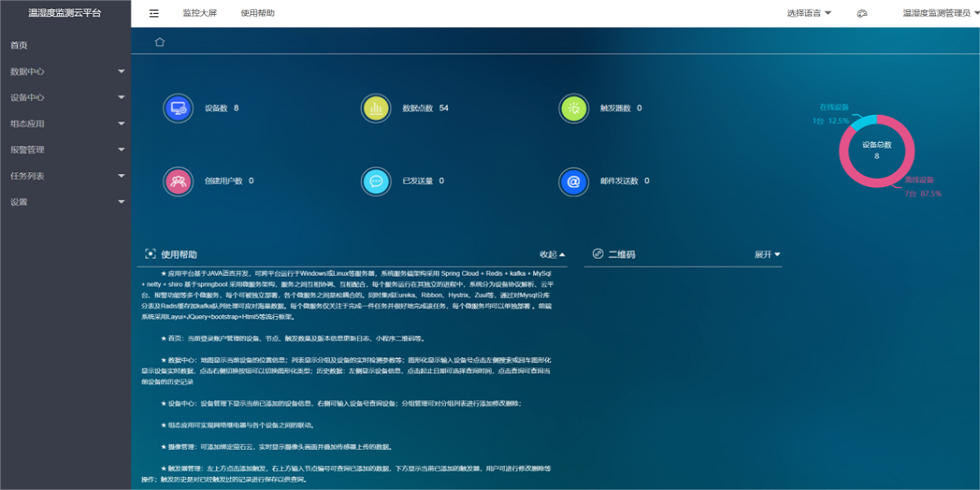Click the sent messages chat icon

pyautogui.click(x=376, y=181)
